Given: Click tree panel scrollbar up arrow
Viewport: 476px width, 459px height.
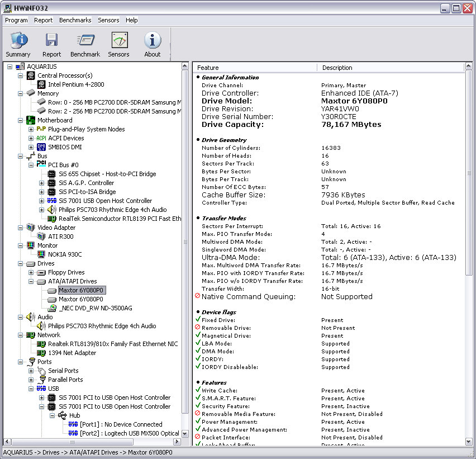Looking at the screenshot, I should (185, 66).
